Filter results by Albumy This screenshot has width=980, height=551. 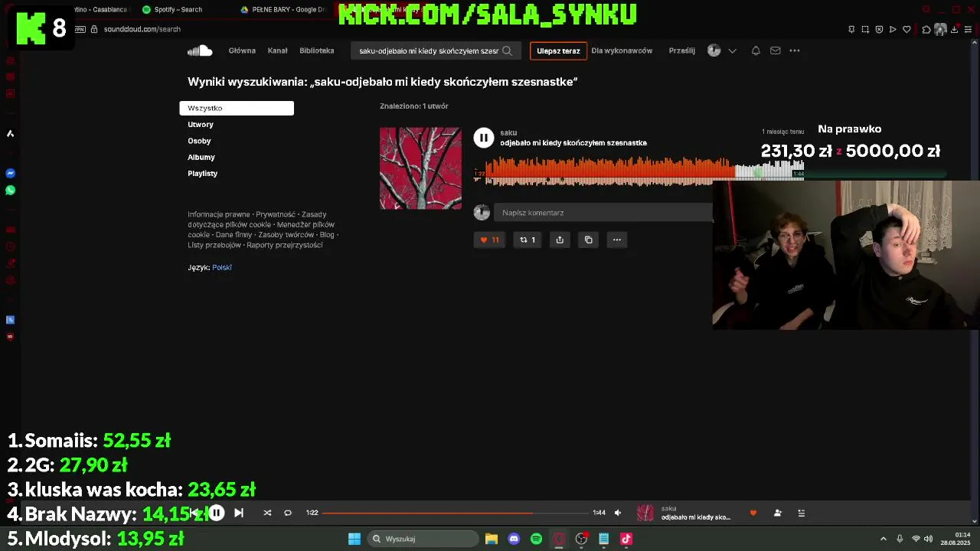201,157
